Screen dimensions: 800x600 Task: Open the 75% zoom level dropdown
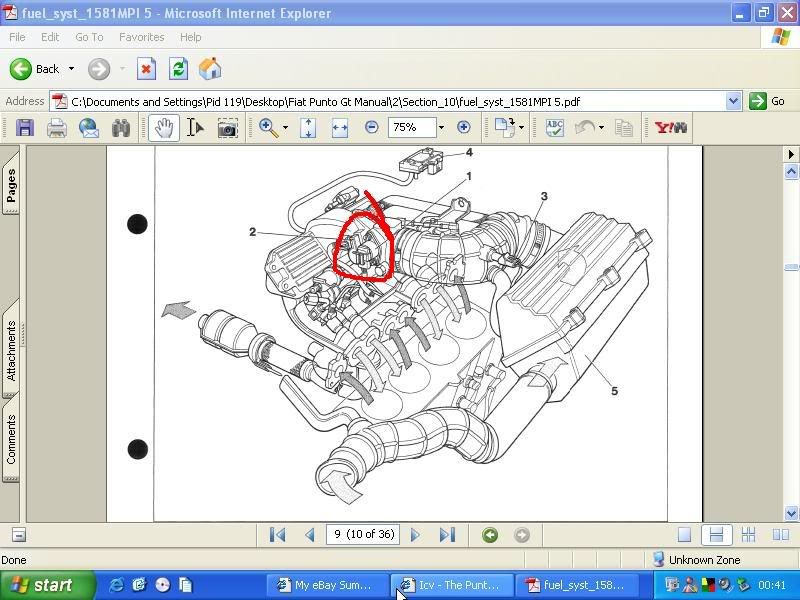(440, 128)
